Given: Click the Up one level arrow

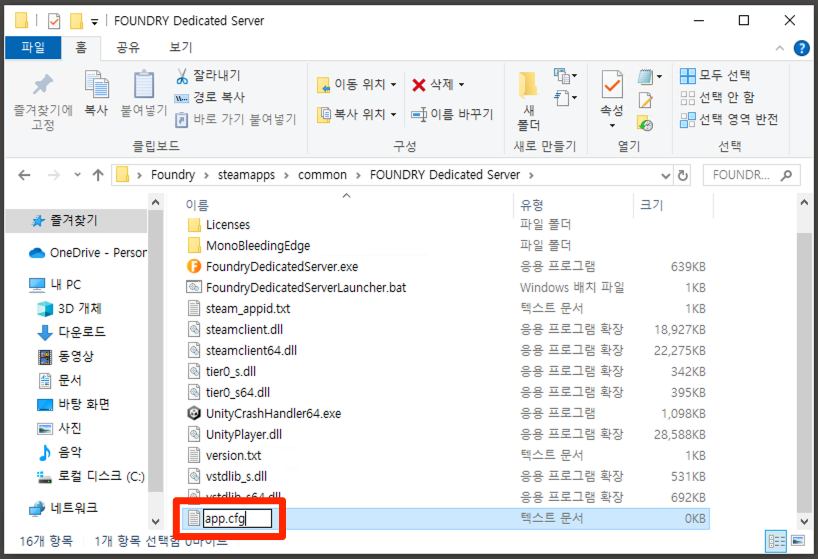Looking at the screenshot, I should click(x=98, y=175).
